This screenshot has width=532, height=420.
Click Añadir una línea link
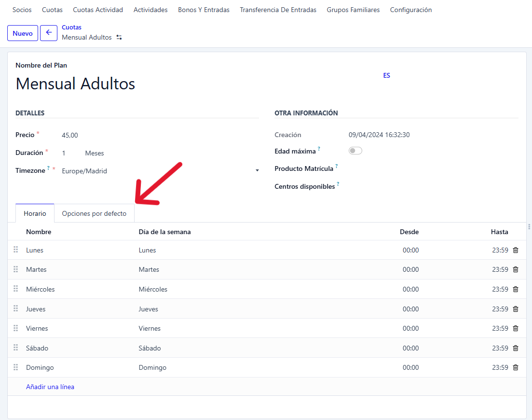pyautogui.click(x=50, y=387)
